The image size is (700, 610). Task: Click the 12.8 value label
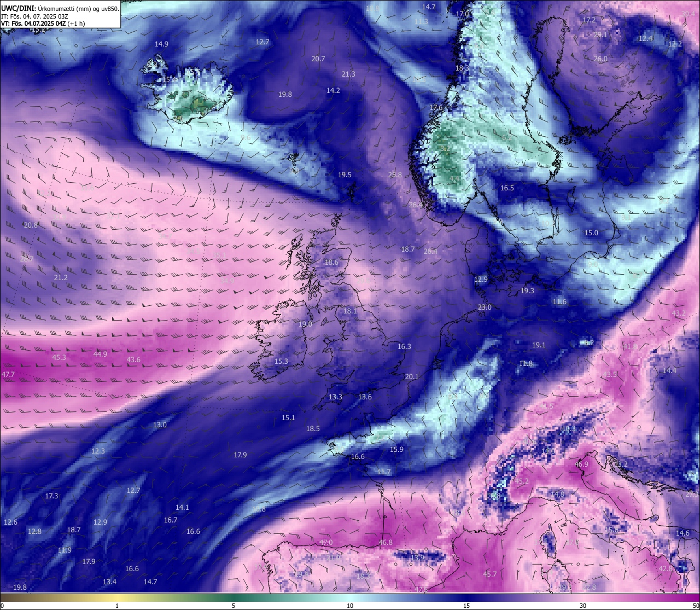pos(34,531)
